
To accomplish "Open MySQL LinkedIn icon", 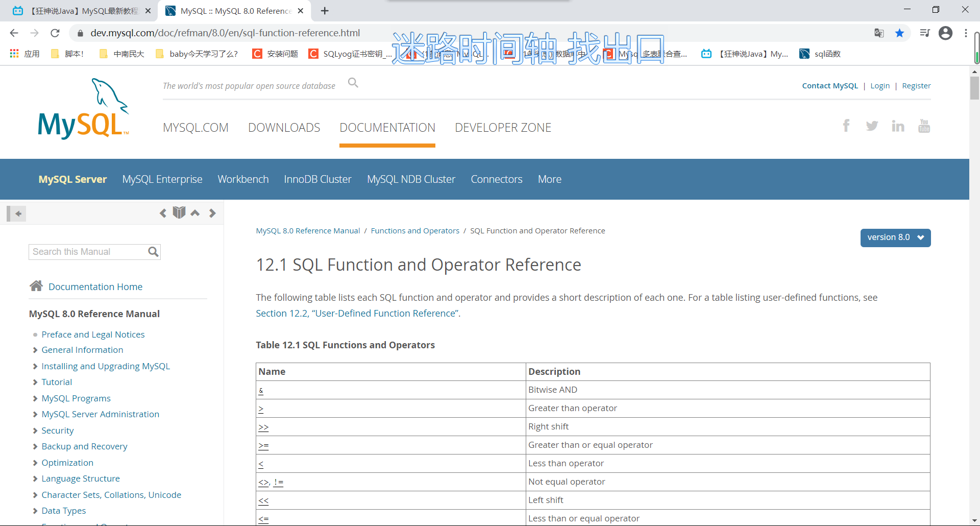I will click(x=898, y=126).
